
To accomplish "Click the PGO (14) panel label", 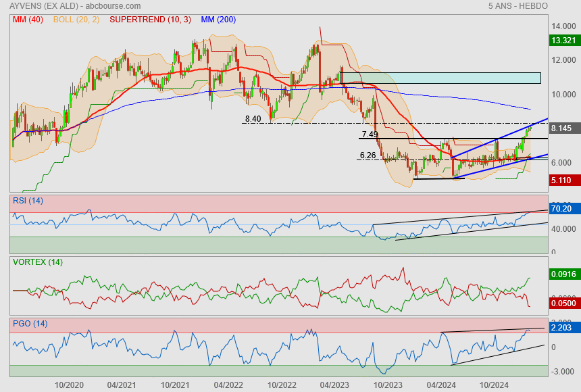I will pos(30,324).
